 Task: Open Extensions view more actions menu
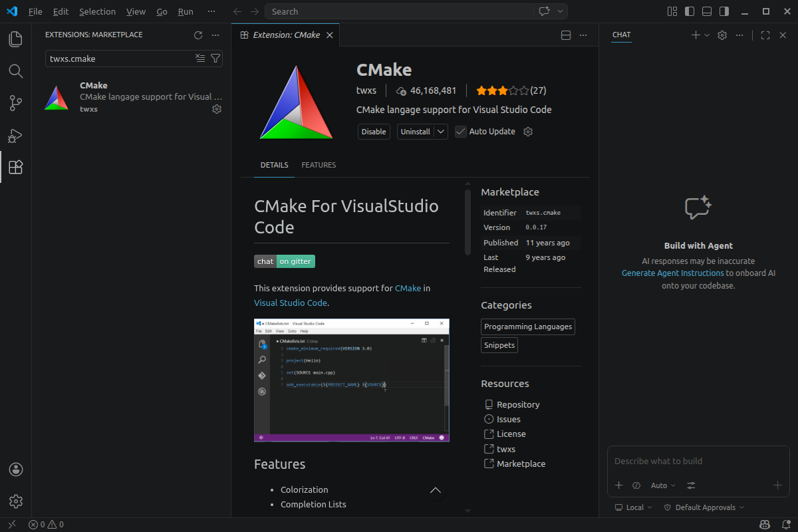(x=215, y=35)
